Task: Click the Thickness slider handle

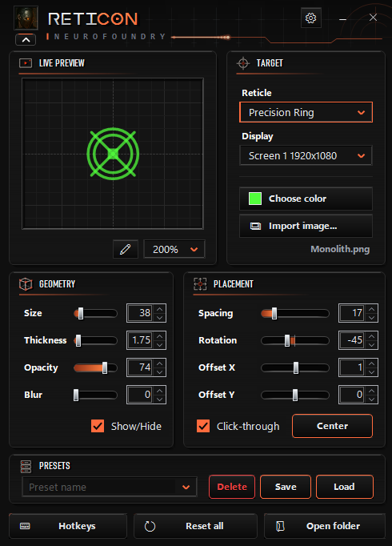Action: coord(78,340)
